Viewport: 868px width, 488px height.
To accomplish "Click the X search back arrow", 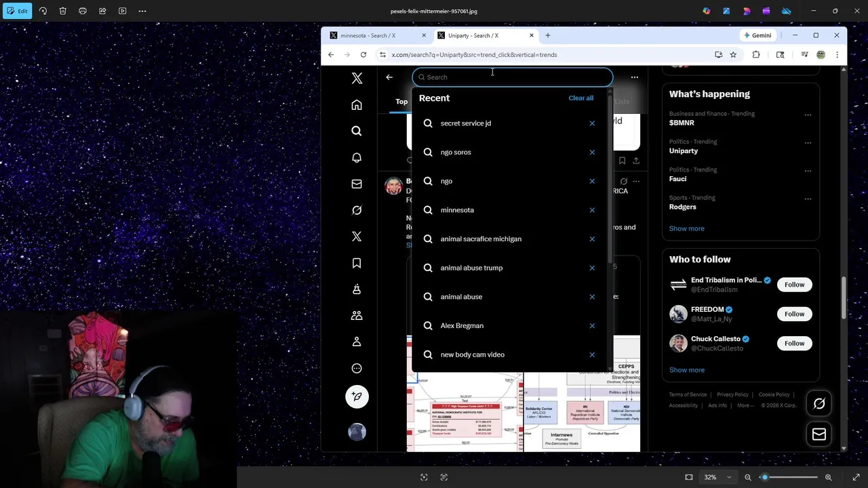I will pos(389,77).
